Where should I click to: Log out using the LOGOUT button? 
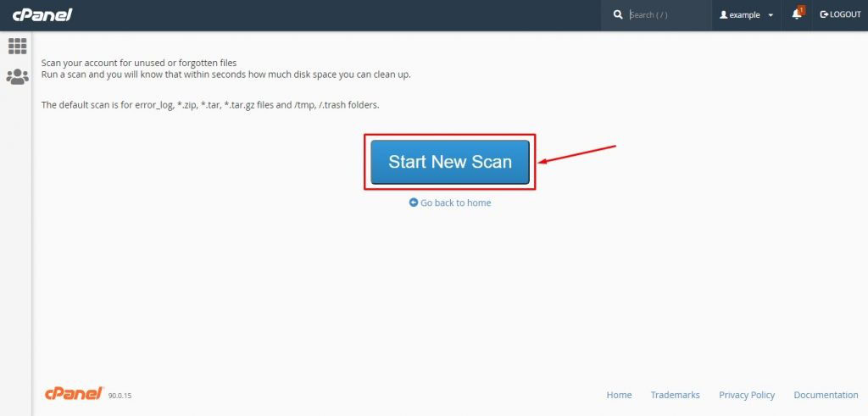click(840, 15)
